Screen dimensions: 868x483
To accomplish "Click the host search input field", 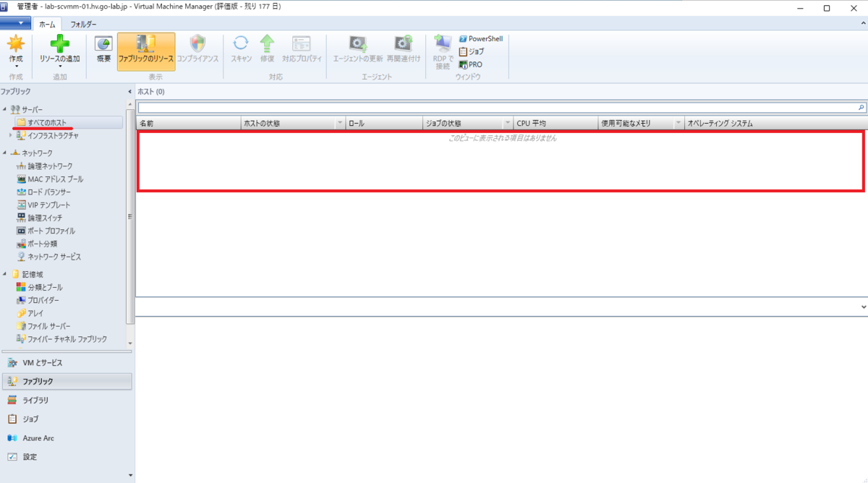I will point(496,107).
